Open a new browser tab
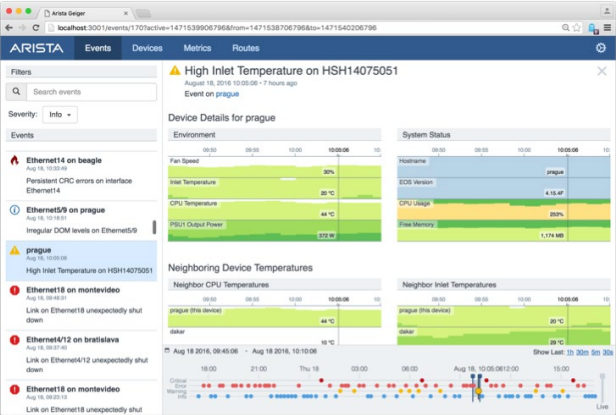The image size is (616, 415). [x=143, y=13]
